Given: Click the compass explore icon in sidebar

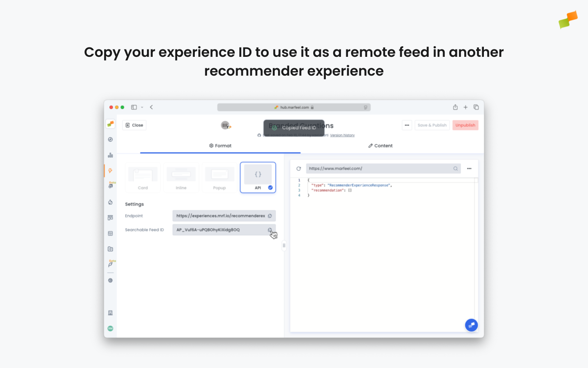Looking at the screenshot, I should click(x=110, y=139).
